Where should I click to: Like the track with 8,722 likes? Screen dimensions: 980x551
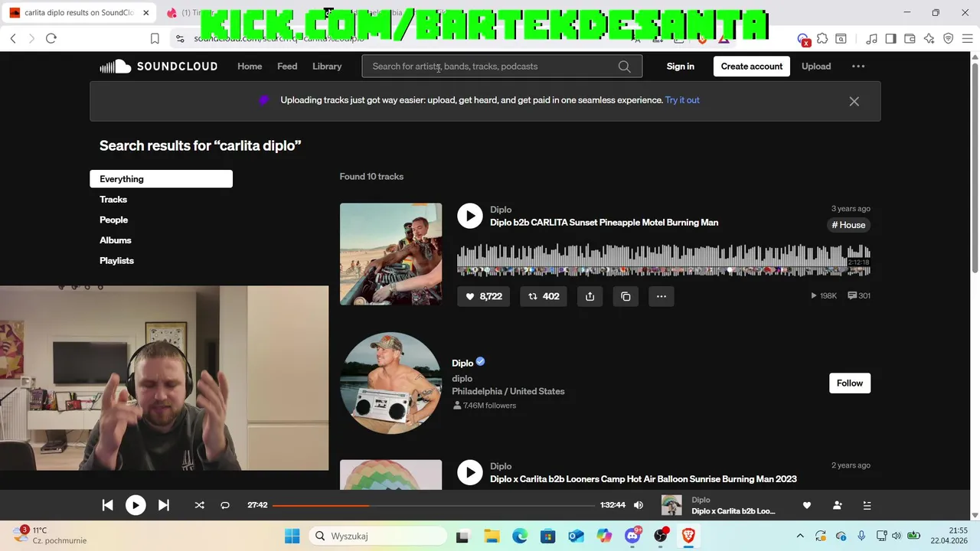[483, 296]
